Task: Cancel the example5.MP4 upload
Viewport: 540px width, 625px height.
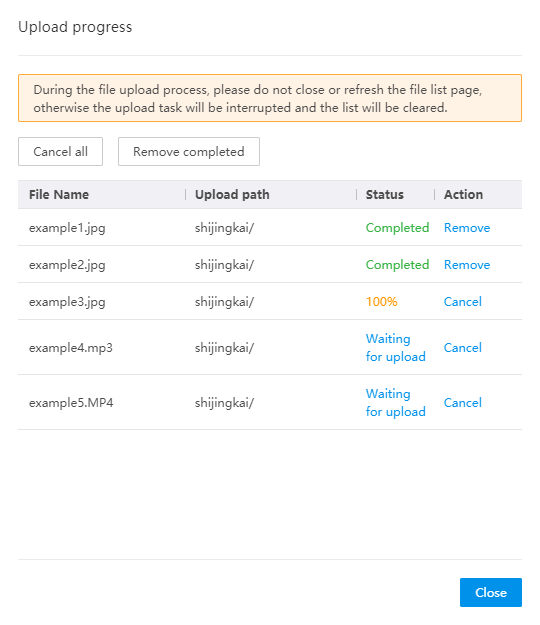Action: tap(463, 403)
